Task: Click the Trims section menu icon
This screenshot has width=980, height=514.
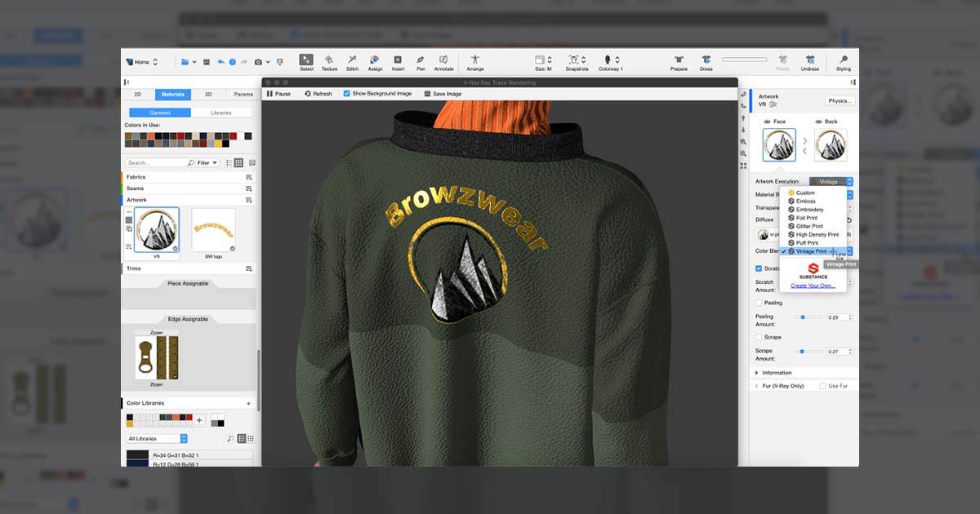Action: coord(249,268)
